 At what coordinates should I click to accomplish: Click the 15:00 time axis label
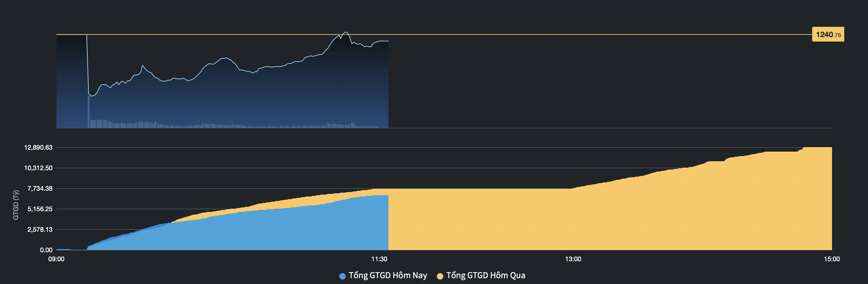click(832, 259)
